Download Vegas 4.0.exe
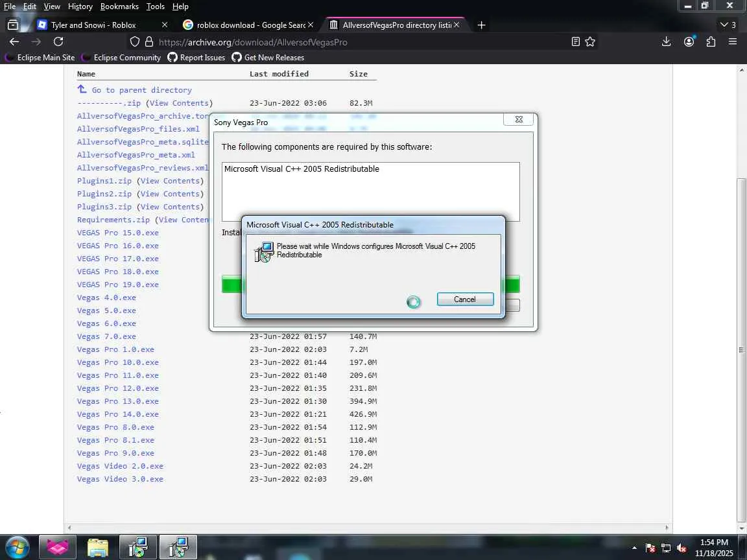747x560 pixels. coord(107,297)
